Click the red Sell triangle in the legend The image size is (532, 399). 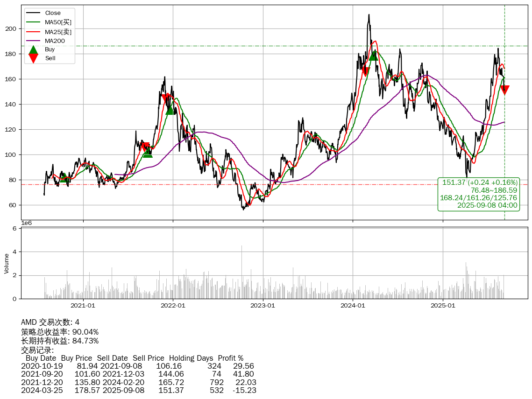pyautogui.click(x=33, y=58)
